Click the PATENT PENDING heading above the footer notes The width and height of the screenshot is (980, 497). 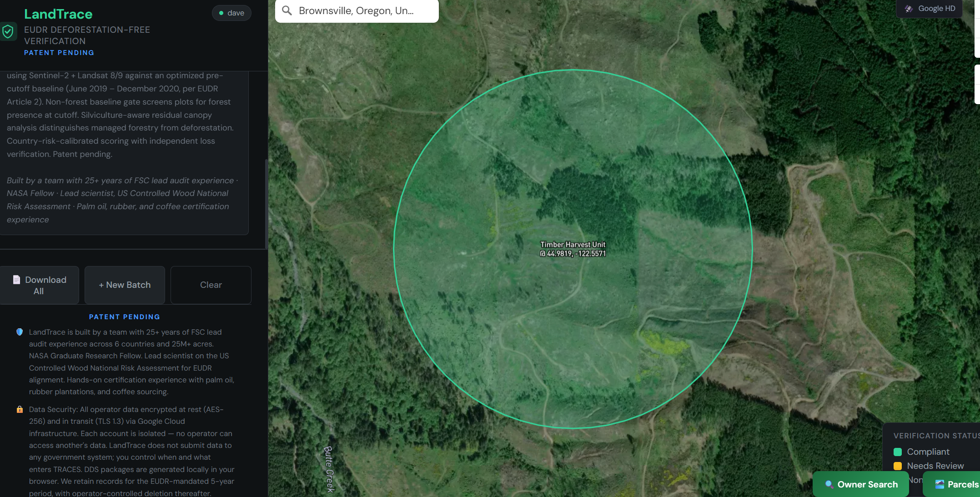(125, 317)
